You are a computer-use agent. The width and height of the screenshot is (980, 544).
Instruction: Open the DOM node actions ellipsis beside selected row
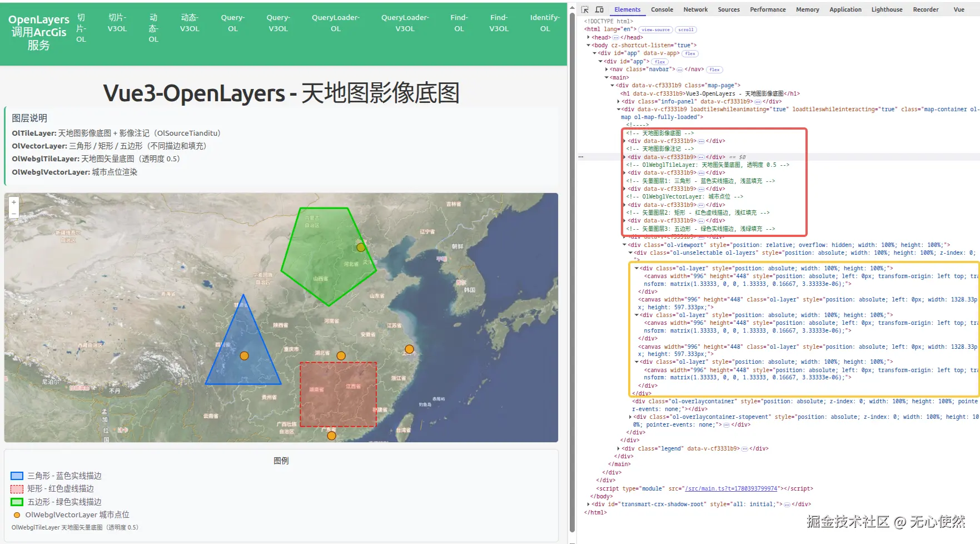pyautogui.click(x=581, y=157)
